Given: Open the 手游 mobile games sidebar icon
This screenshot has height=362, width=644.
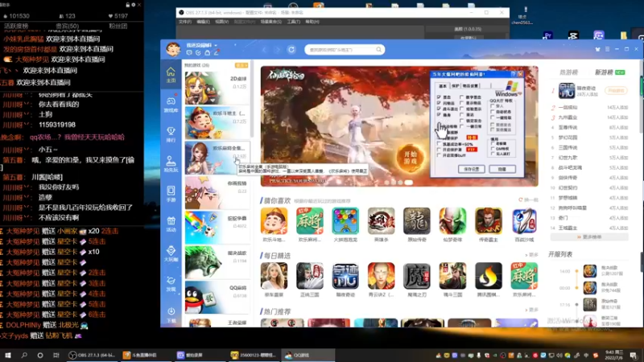Looking at the screenshot, I should 171,194.
